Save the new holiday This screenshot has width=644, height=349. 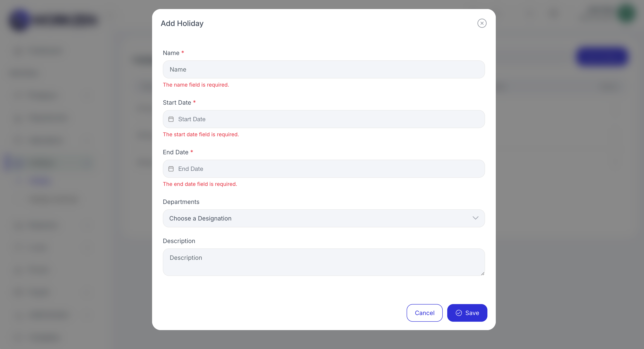coord(467,313)
